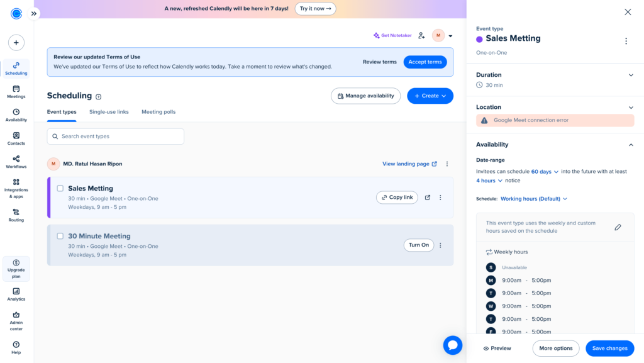Viewport: 644px width, 363px height.
Task: Click More options button
Action: 556,349
